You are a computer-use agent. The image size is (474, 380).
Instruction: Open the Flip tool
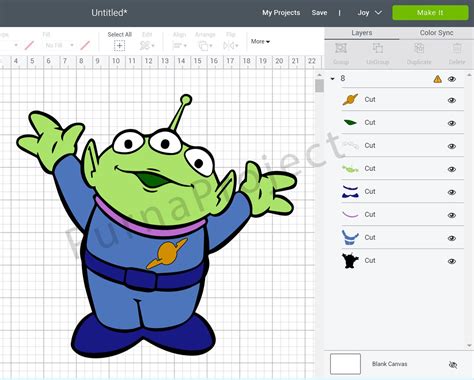[231, 46]
